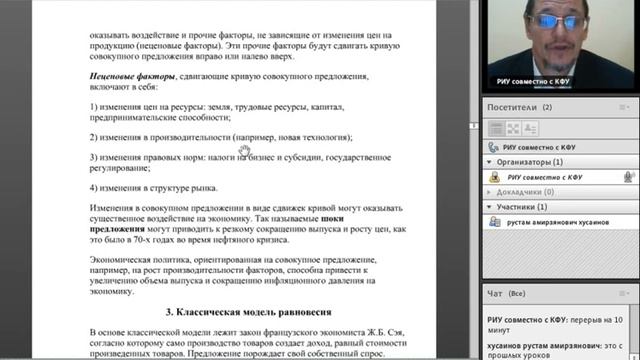Switch to the breakout room view icon
640x360 pixels.
tap(513, 129)
